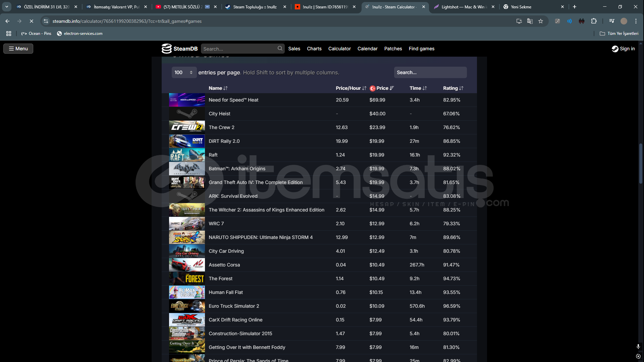
Task: Open the Human Fall Flat game link
Action: (226, 292)
